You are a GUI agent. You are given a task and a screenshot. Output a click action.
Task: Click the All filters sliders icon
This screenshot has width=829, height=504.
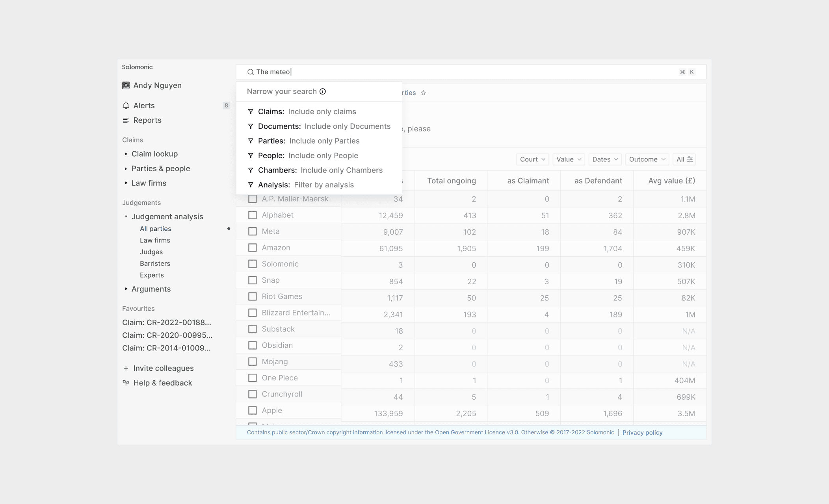[690, 159]
